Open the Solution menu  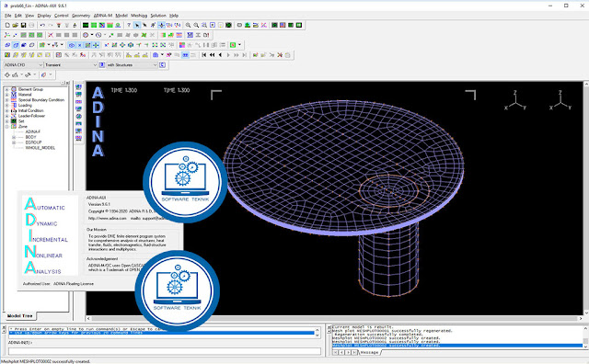158,16
